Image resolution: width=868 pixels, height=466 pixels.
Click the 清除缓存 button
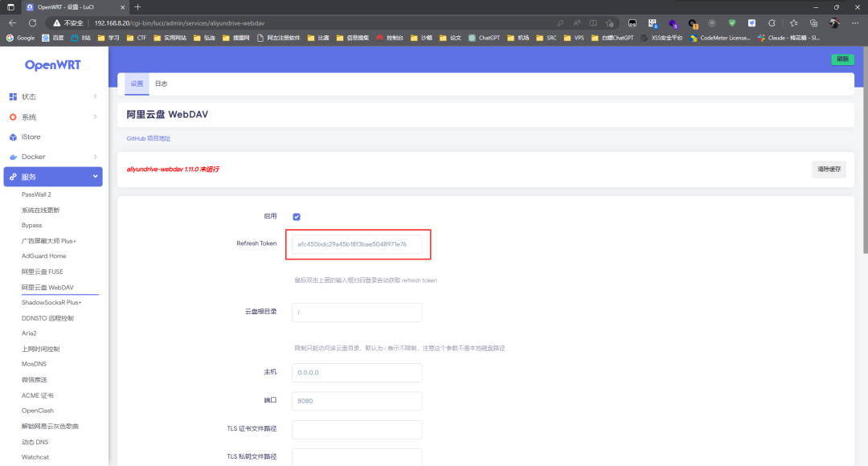829,170
